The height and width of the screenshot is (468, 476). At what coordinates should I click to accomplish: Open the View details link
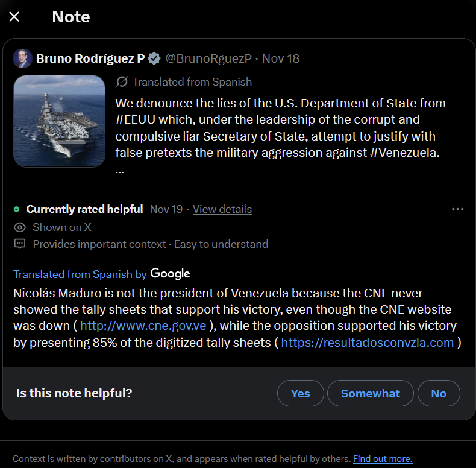point(222,209)
